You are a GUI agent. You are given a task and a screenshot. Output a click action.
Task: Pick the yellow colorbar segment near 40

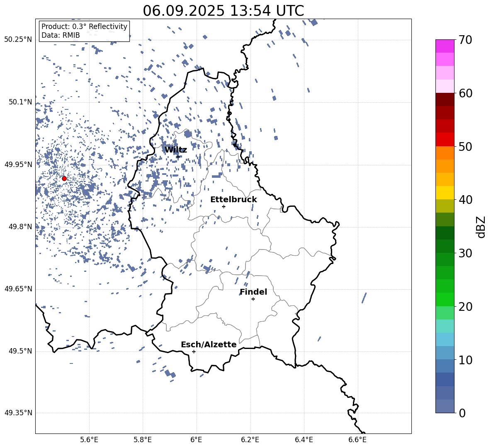(445, 193)
